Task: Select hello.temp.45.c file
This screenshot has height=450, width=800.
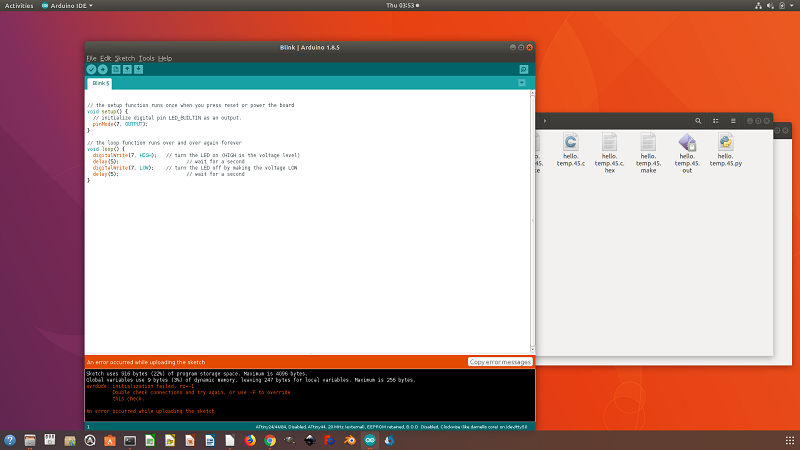Action: 570,149
